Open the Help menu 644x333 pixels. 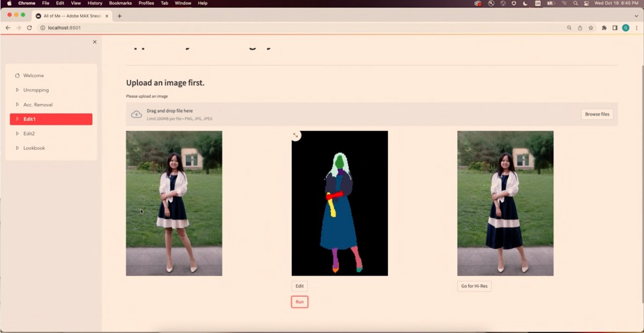pyautogui.click(x=203, y=3)
